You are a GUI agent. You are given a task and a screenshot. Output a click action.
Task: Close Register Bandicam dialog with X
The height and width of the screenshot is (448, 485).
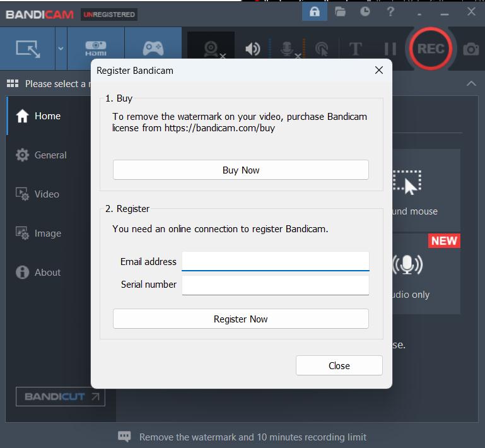pos(379,70)
